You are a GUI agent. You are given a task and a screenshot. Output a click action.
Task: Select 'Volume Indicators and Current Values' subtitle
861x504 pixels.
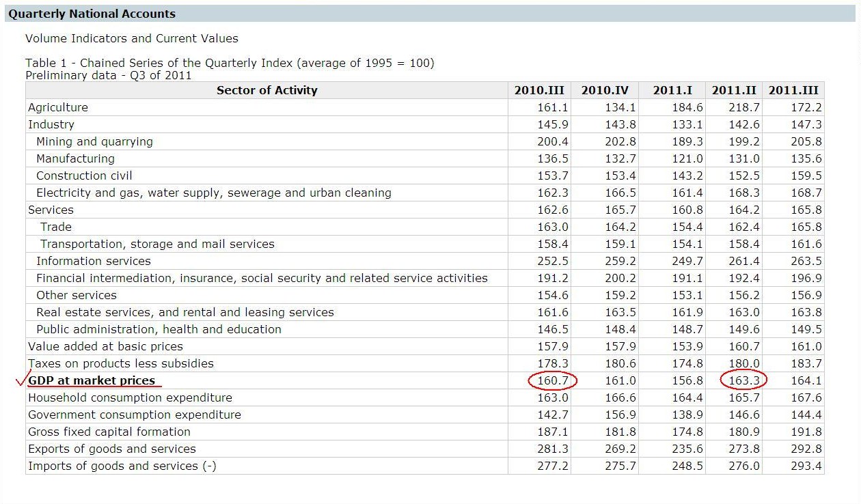[x=132, y=38]
